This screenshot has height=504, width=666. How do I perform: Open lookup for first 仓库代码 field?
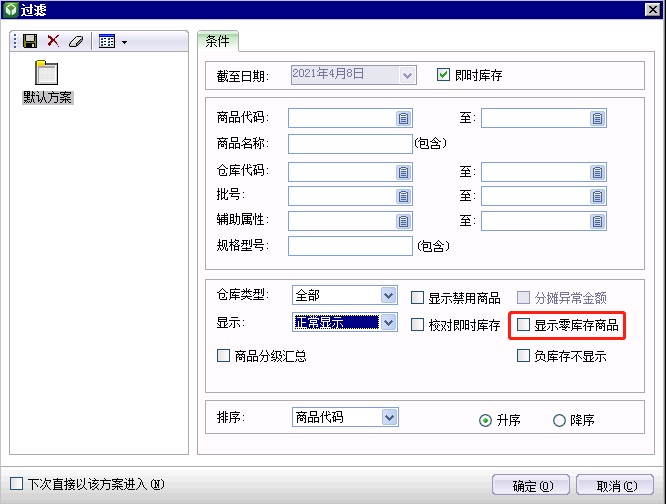click(403, 171)
